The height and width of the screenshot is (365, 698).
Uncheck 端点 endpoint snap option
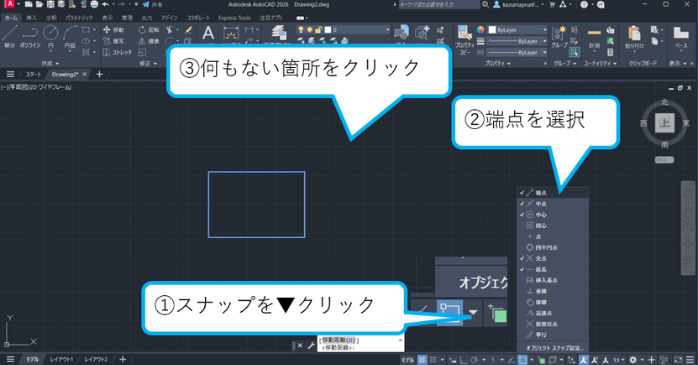[x=552, y=193]
